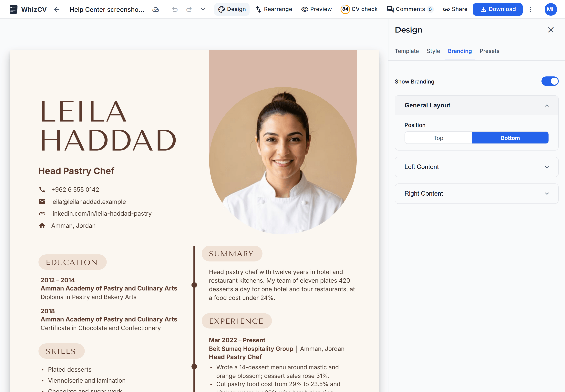This screenshot has height=392, width=565.
Task: Click the SKILLS section heading
Action: (61, 351)
